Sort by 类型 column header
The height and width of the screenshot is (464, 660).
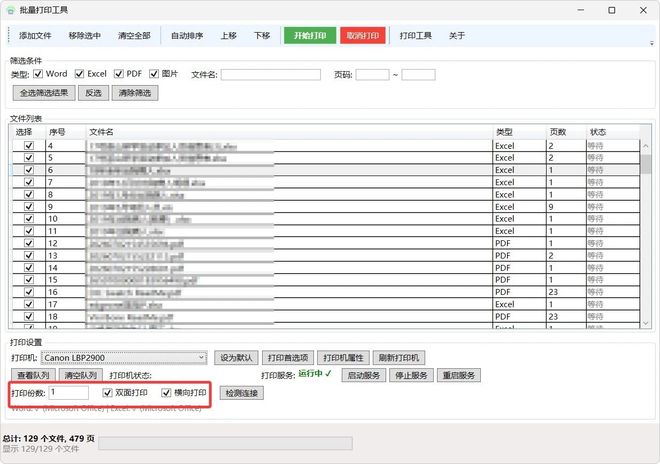pos(519,132)
